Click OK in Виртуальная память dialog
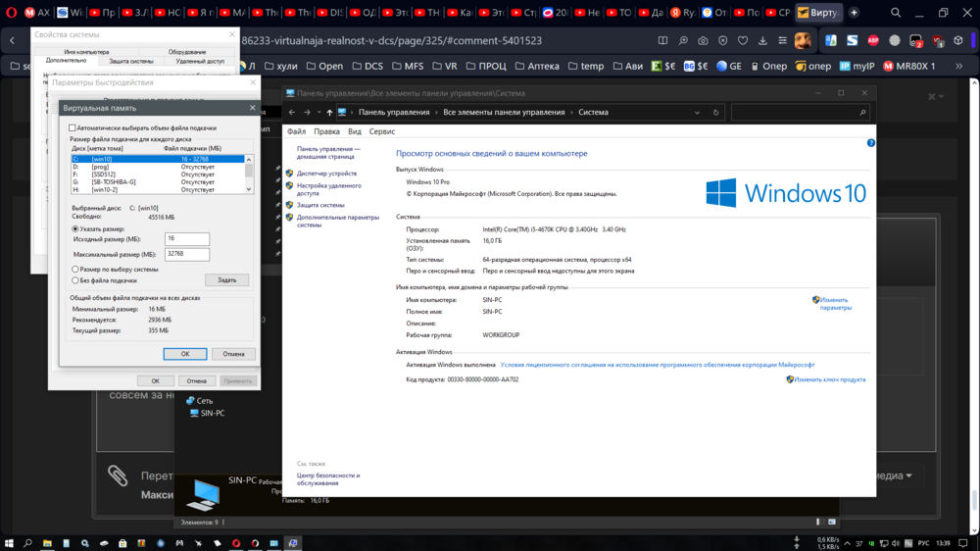Screen dimensions: 980x551 click(185, 354)
